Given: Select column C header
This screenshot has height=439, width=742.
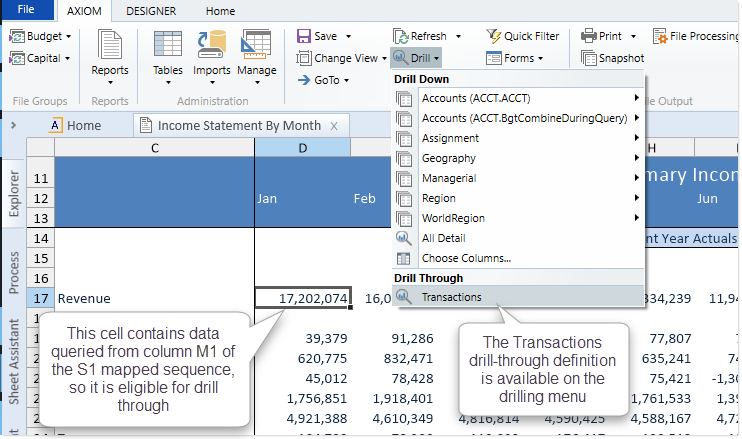Looking at the screenshot, I should pos(155,148).
